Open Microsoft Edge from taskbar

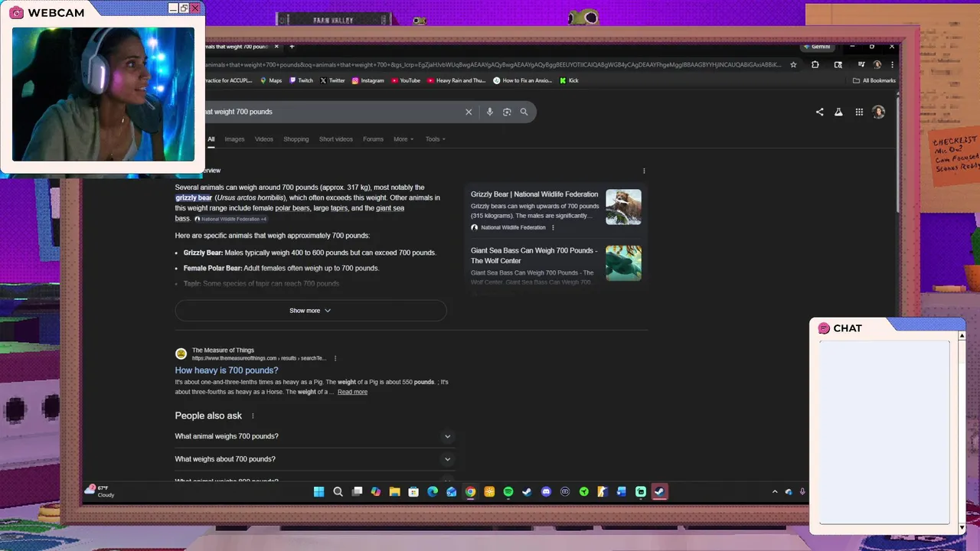(433, 492)
